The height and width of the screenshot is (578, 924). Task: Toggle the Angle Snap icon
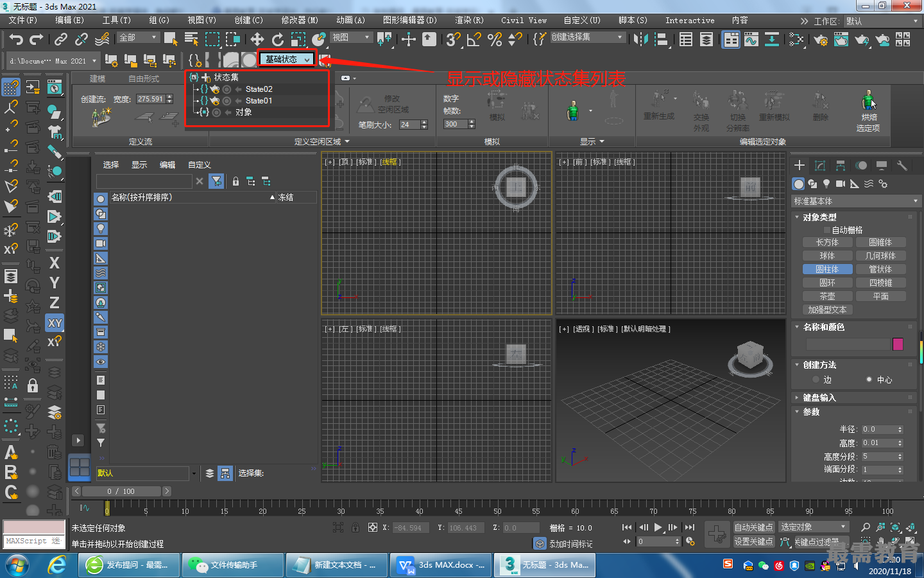tap(474, 39)
